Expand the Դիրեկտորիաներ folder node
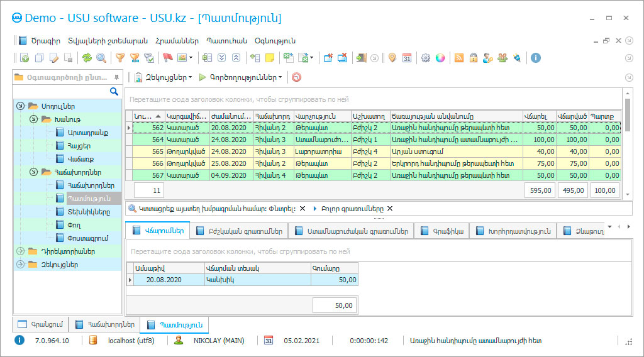The width and height of the screenshot is (644, 357). pos(20,251)
